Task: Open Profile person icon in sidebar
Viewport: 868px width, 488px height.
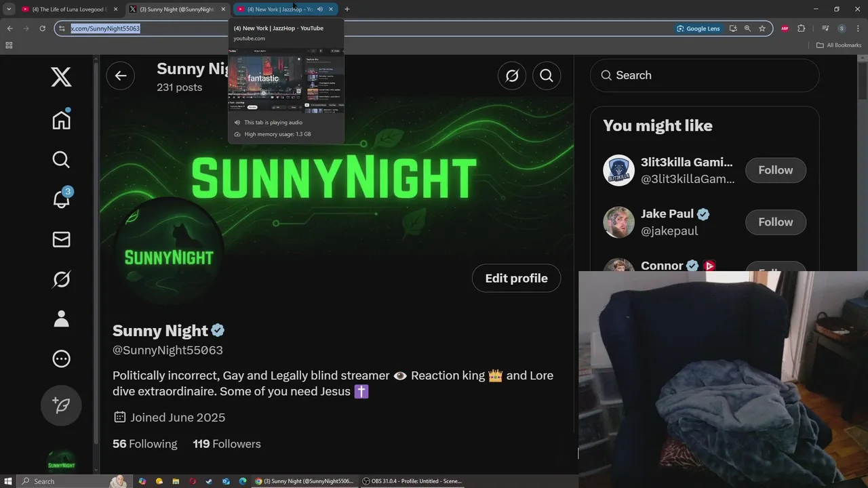Action: tap(61, 319)
